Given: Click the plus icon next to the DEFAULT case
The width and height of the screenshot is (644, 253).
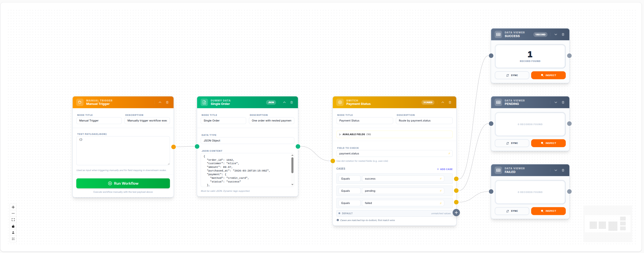Looking at the screenshot, I should [x=456, y=213].
